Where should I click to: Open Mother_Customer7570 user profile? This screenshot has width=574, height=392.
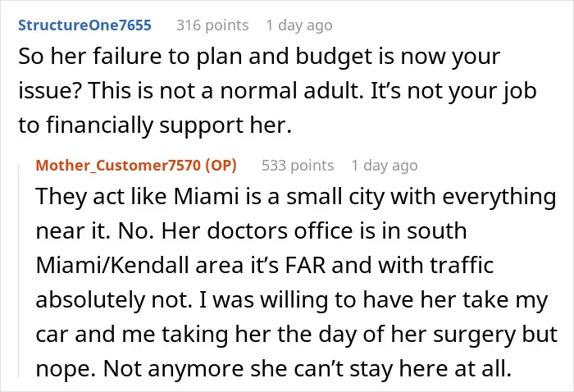[x=118, y=166]
